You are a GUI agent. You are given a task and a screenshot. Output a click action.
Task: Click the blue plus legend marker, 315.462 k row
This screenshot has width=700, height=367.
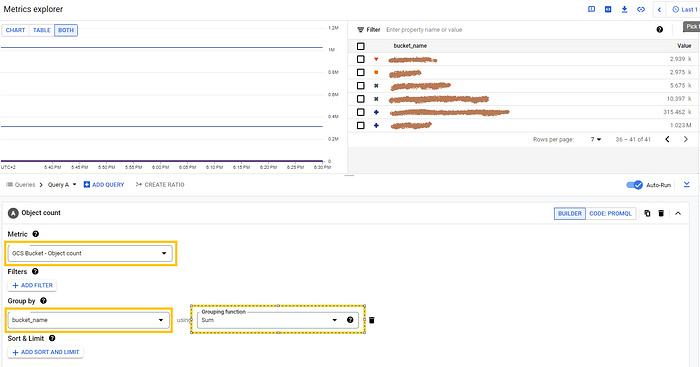pos(376,112)
